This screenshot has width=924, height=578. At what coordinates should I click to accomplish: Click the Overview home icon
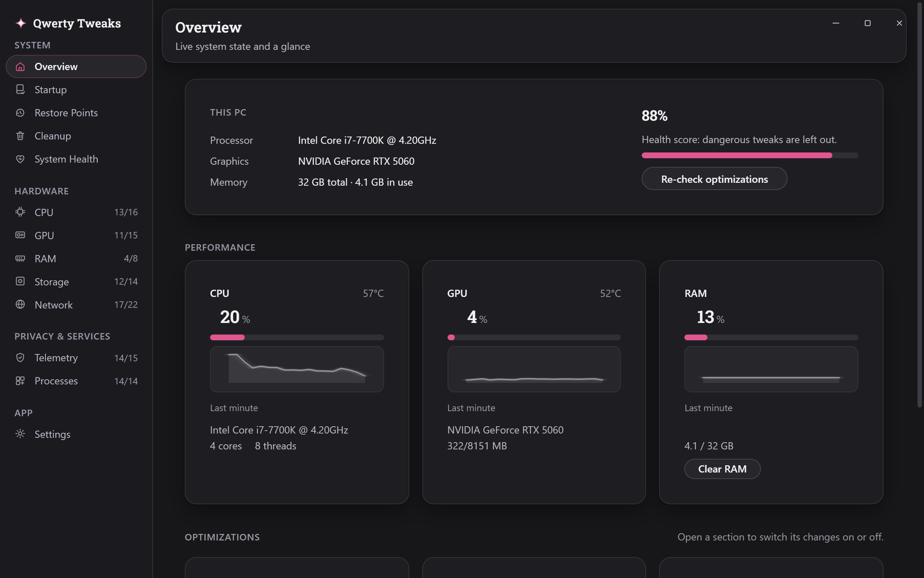click(20, 66)
